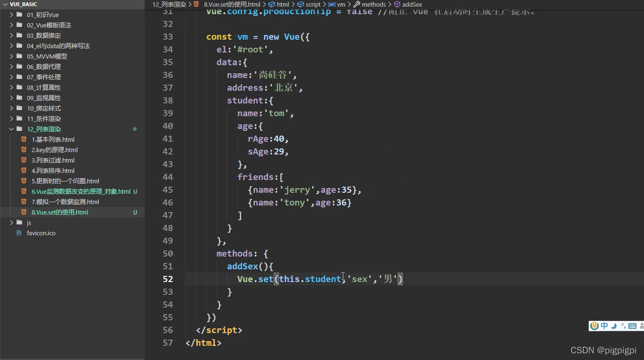Click the green modified dot on 12_列表渲染

pos(135,129)
